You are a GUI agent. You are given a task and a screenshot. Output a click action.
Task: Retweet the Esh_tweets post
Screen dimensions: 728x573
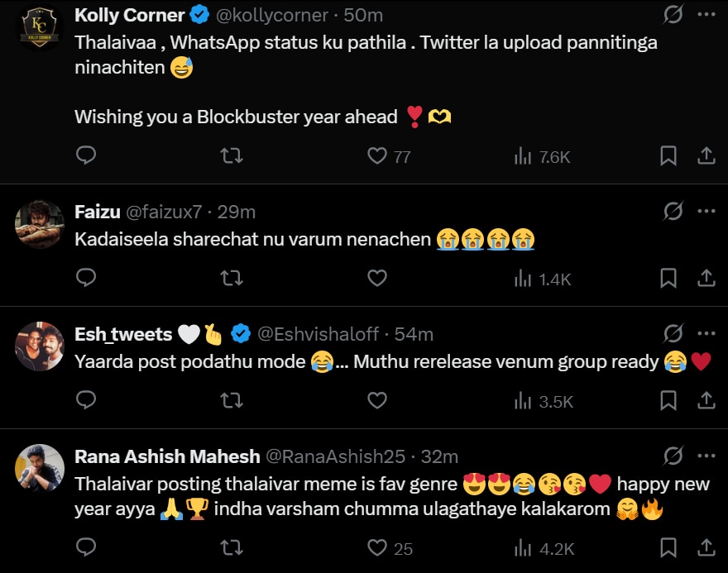coord(232,401)
